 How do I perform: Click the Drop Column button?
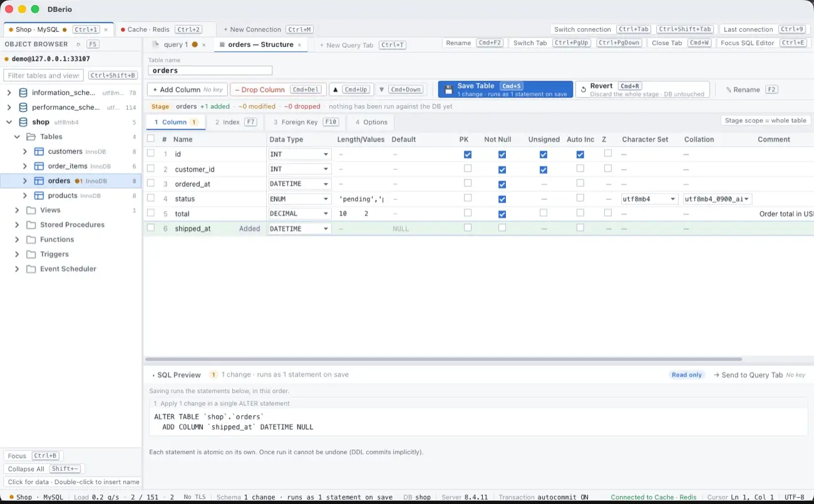coord(277,90)
